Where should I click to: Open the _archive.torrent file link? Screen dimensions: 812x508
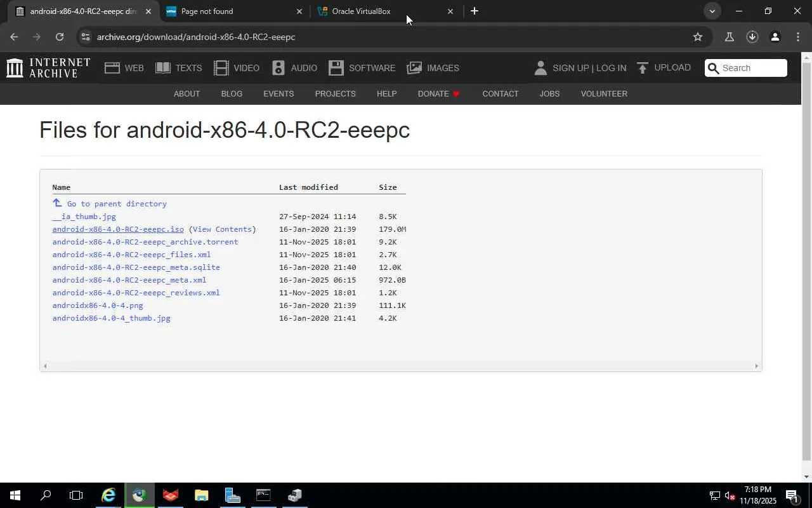coord(145,242)
